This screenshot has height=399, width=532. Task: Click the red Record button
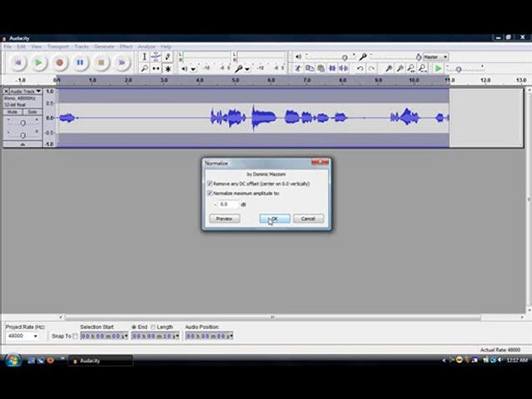59,63
